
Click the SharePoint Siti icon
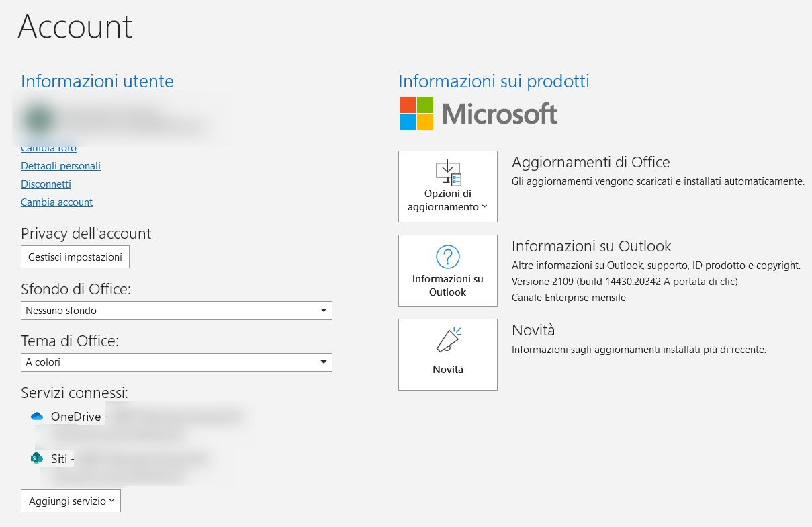37,458
